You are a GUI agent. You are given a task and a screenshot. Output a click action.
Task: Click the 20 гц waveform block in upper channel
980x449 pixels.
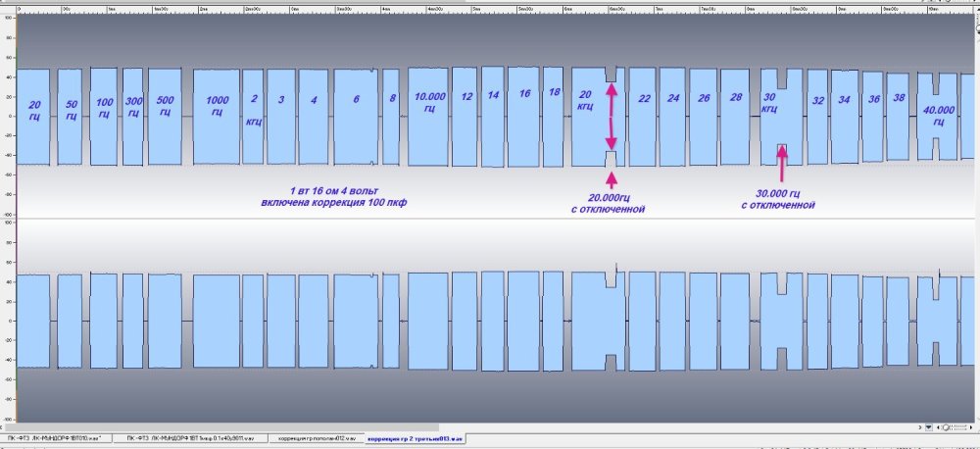pyautogui.click(x=34, y=116)
